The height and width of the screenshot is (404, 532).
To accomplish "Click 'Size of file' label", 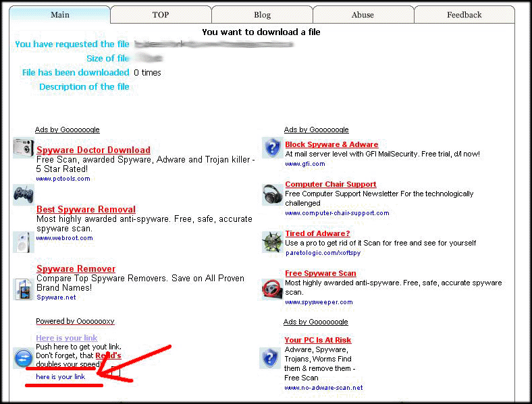I will tap(108, 59).
